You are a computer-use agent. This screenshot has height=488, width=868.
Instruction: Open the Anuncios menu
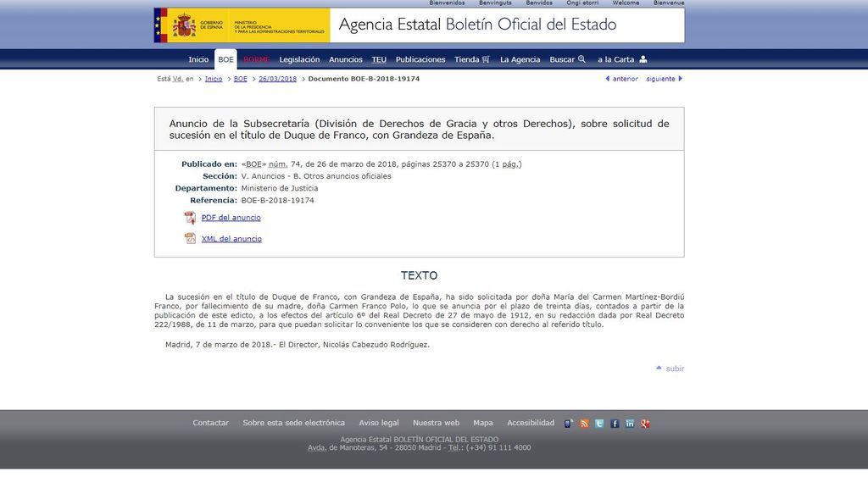346,59
